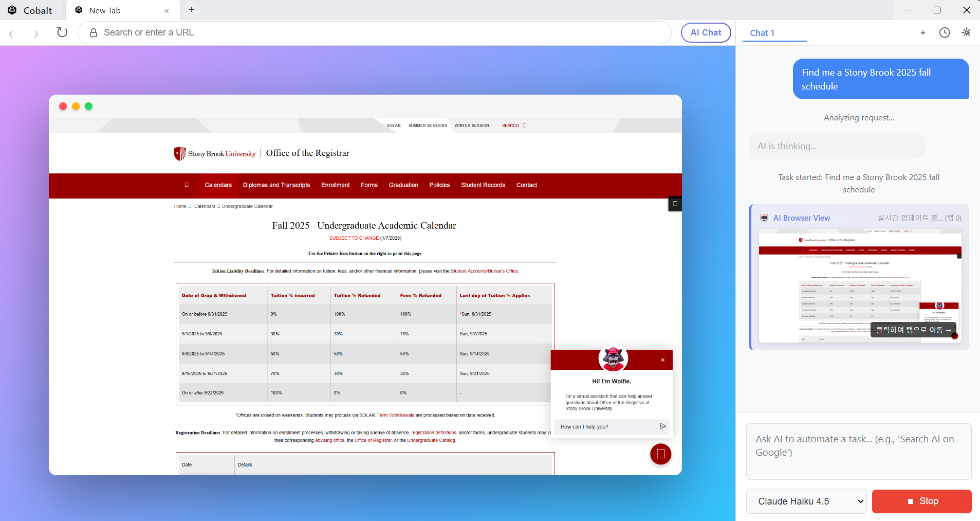Send message with Wolfie paper-plane icon

click(663, 426)
